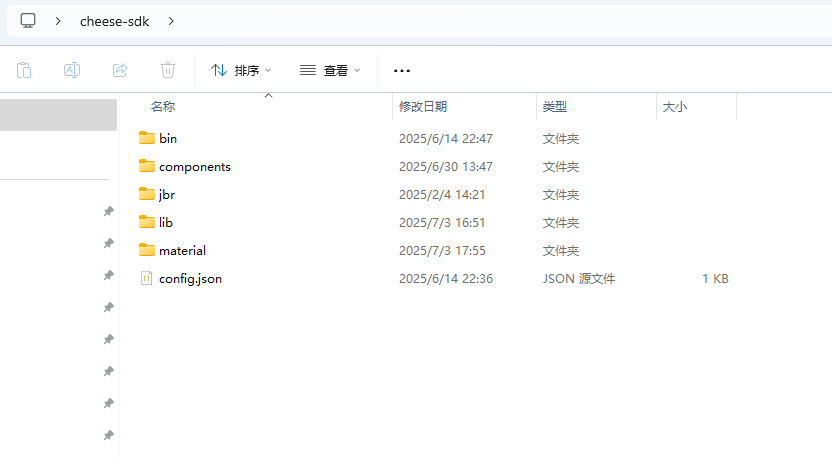832x459 pixels.
Task: Open the 查看 view dropdown
Action: pyautogui.click(x=330, y=70)
